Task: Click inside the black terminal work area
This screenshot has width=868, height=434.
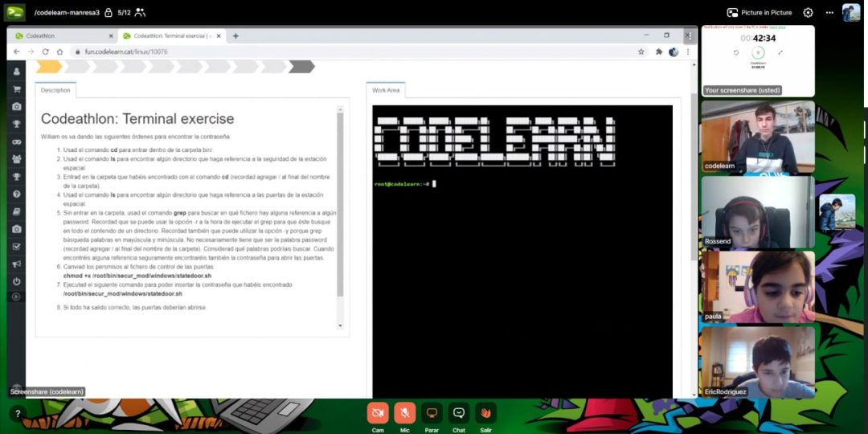Action: tap(522, 251)
